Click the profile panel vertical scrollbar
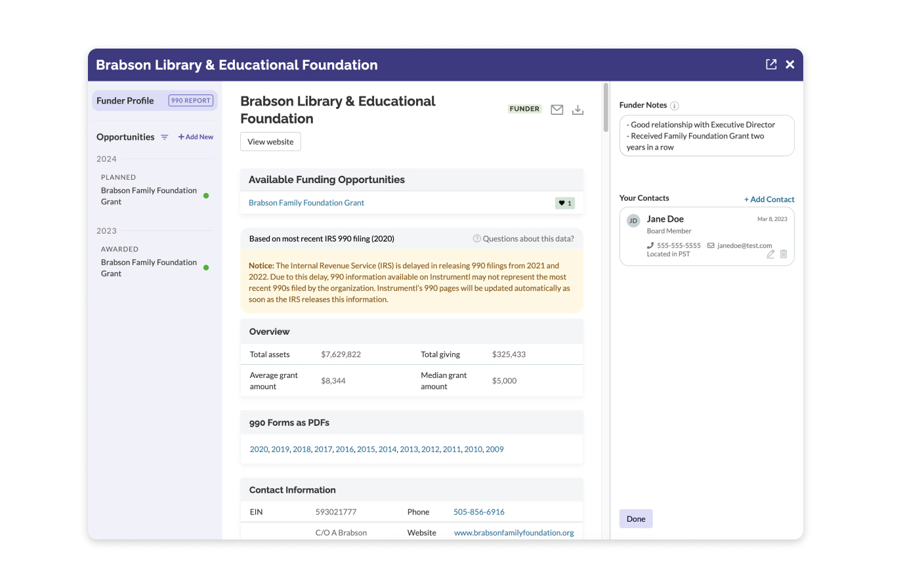 [606, 108]
